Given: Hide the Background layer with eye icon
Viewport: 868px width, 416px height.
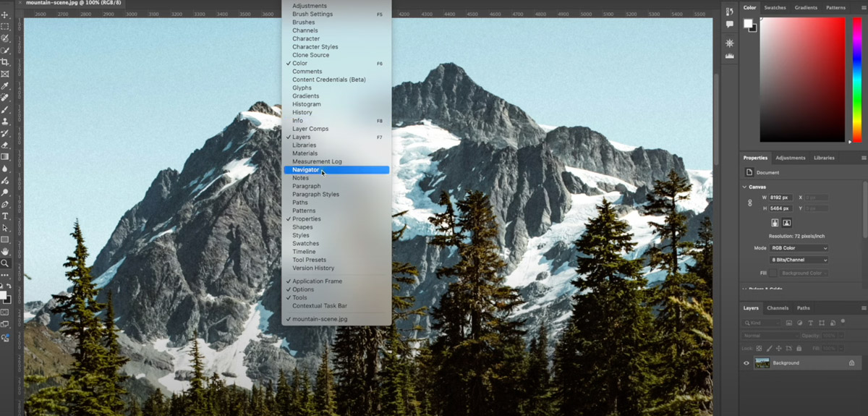Looking at the screenshot, I should [x=746, y=363].
